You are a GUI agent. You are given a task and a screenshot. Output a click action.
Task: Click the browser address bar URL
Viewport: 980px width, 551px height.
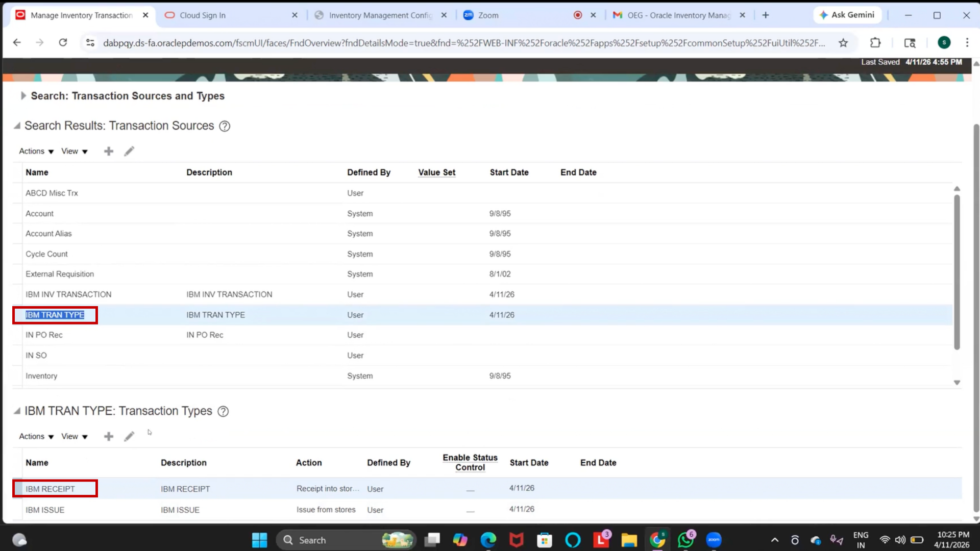(x=463, y=43)
